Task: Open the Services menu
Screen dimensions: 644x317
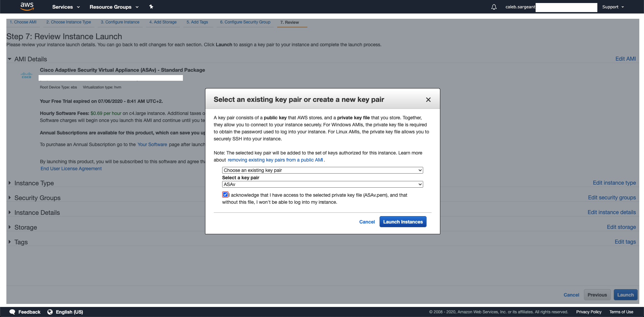Action: tap(66, 7)
